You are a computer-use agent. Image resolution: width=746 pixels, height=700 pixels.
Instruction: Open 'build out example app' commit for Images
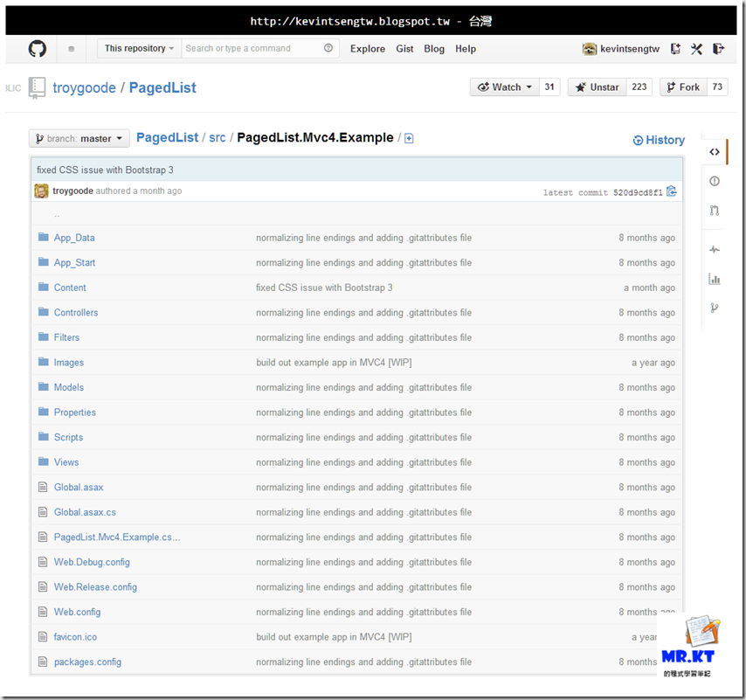click(x=334, y=362)
